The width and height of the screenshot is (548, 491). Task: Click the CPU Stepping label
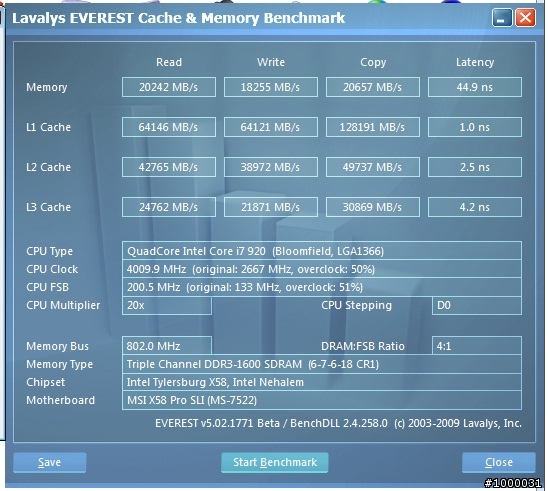click(x=356, y=305)
